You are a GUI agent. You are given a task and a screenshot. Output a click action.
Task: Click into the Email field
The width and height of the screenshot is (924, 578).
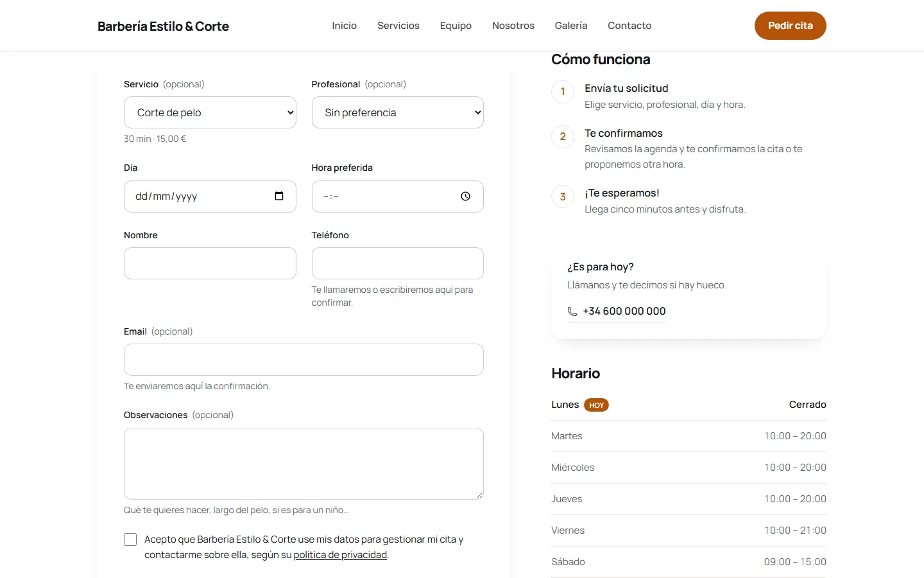pyautogui.click(x=304, y=360)
